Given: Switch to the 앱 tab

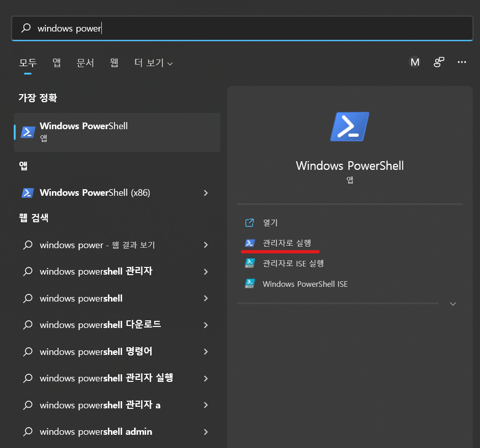Looking at the screenshot, I should coord(57,63).
